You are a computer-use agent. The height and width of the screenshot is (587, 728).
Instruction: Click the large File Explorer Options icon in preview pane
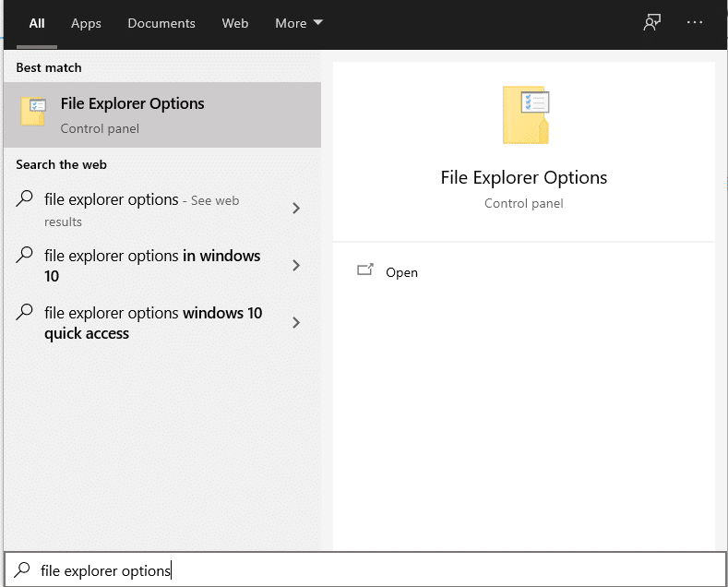(x=525, y=115)
